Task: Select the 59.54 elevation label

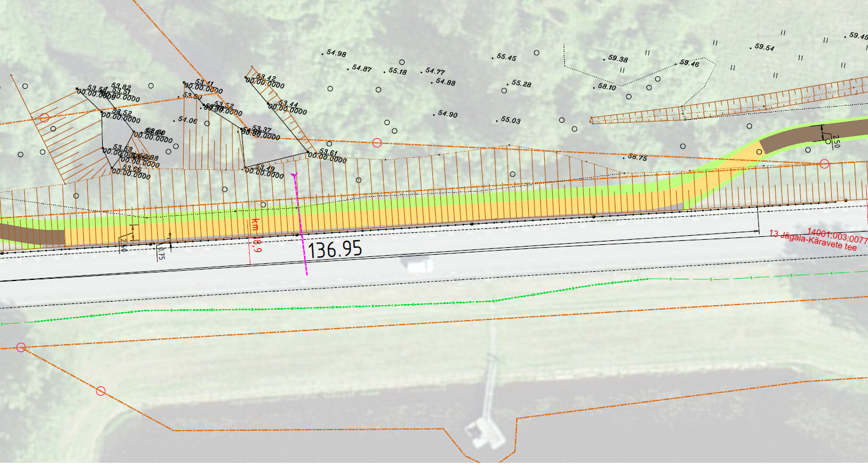Action: pos(764,48)
